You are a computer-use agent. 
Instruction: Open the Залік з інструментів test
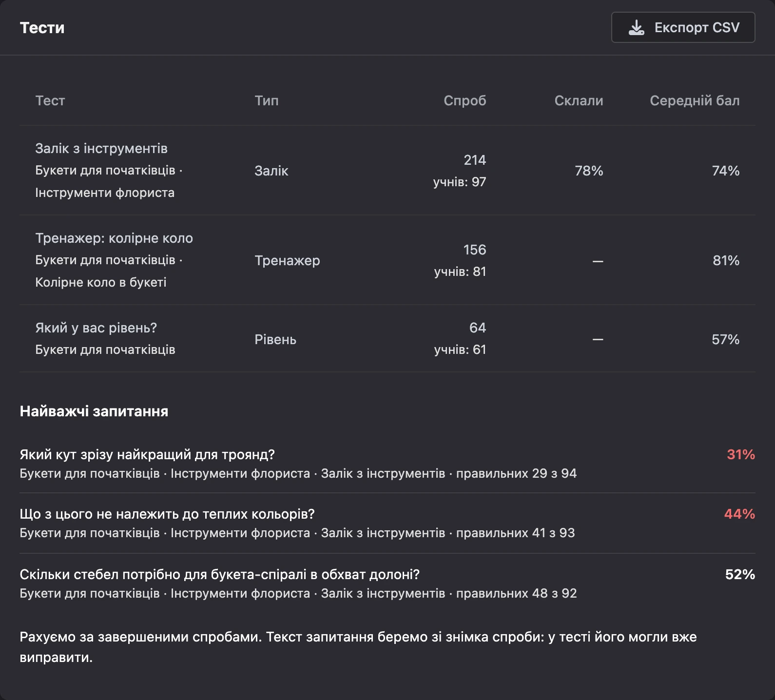click(x=101, y=148)
